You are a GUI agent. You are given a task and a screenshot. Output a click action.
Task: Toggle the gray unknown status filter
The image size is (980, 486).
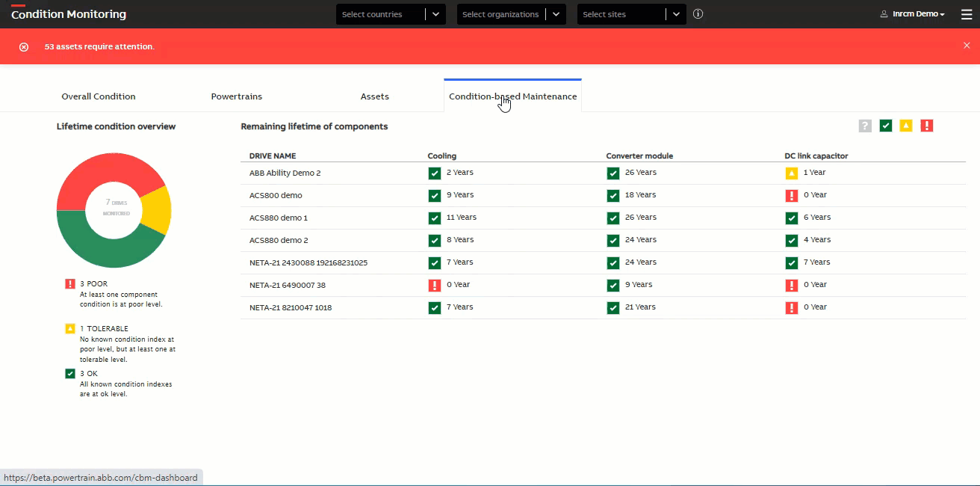[x=865, y=126]
